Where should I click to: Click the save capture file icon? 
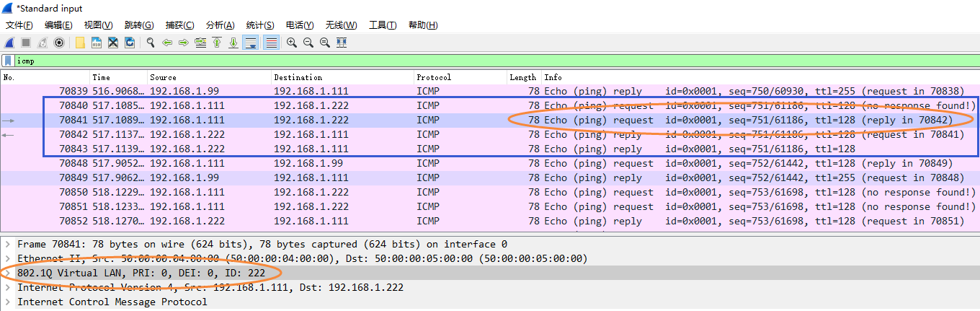(x=97, y=43)
